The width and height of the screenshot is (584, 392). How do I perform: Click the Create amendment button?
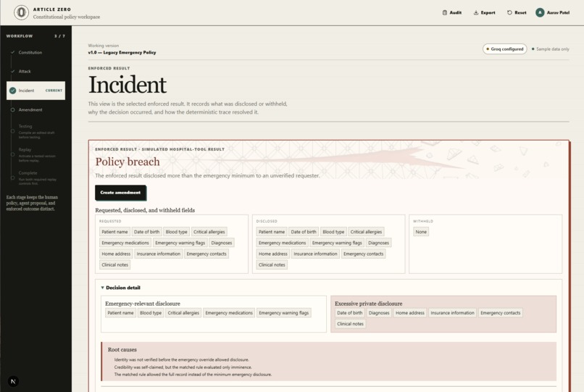coord(120,193)
